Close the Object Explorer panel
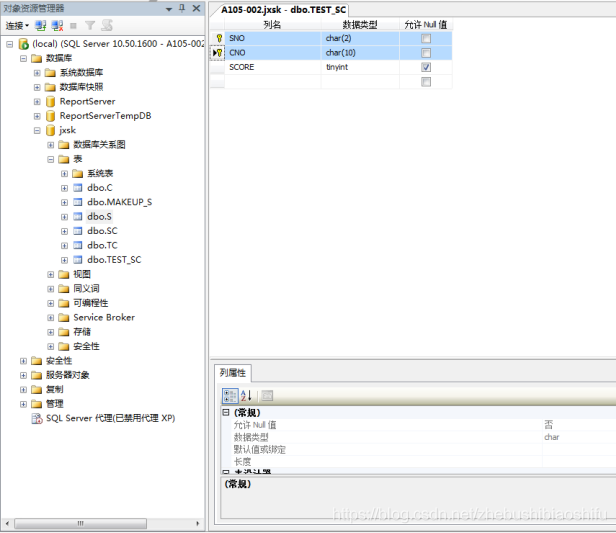Viewport: 616px width, 533px height. (196, 8)
